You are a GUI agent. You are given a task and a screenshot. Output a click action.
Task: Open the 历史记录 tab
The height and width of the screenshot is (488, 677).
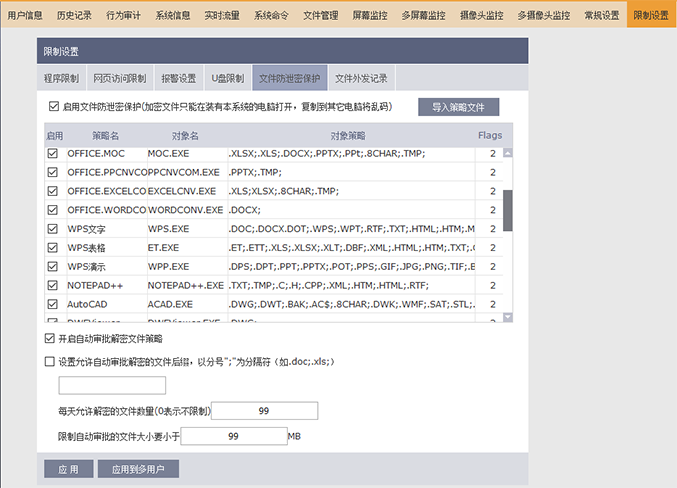pos(74,16)
